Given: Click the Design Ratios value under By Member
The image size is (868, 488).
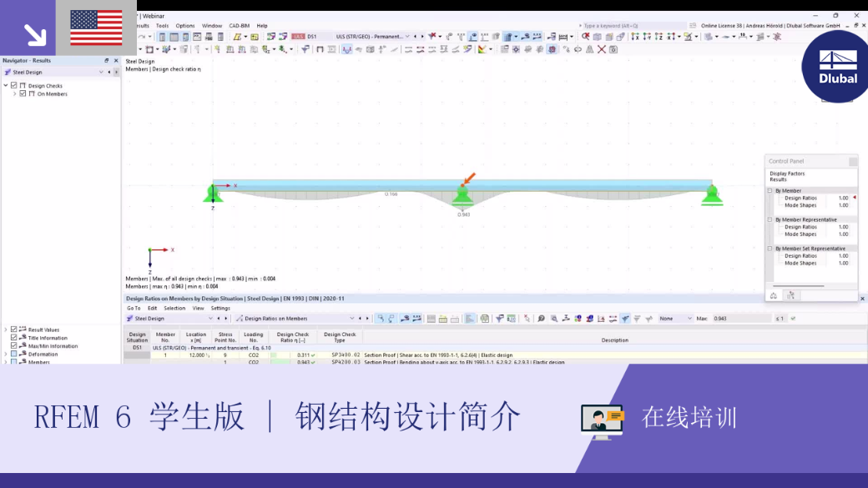Looking at the screenshot, I should 843,198.
